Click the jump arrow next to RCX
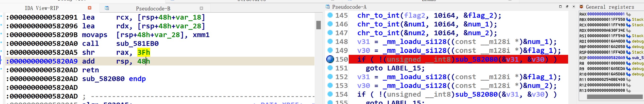The width and height of the screenshot is (644, 104). (628, 25)
